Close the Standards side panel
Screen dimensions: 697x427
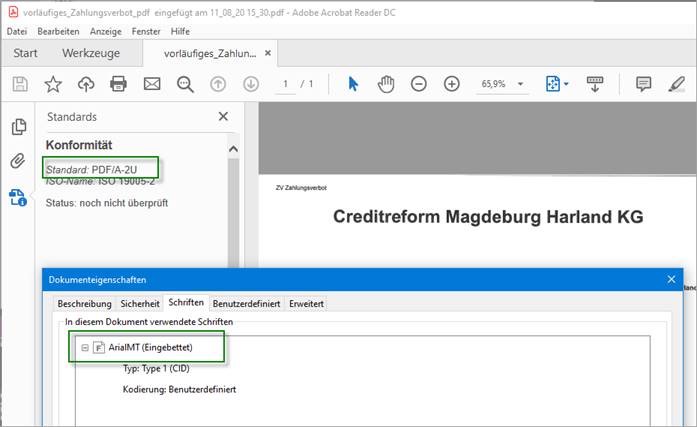click(x=223, y=116)
